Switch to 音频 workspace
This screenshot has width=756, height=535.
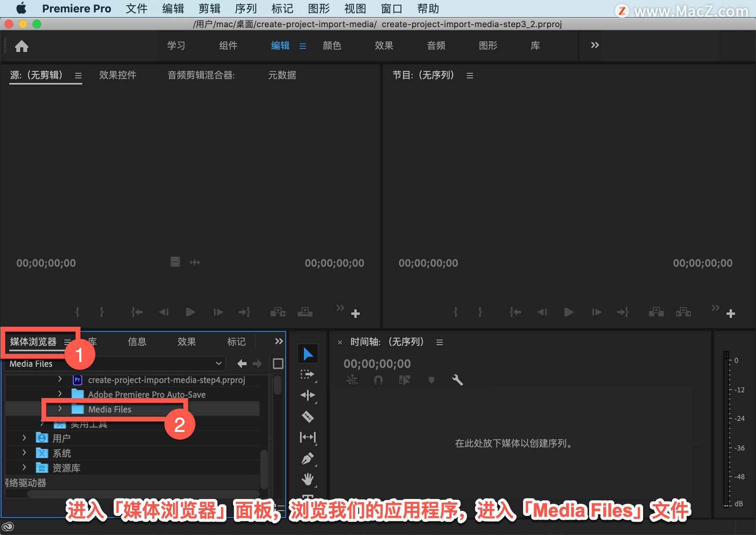coord(436,46)
